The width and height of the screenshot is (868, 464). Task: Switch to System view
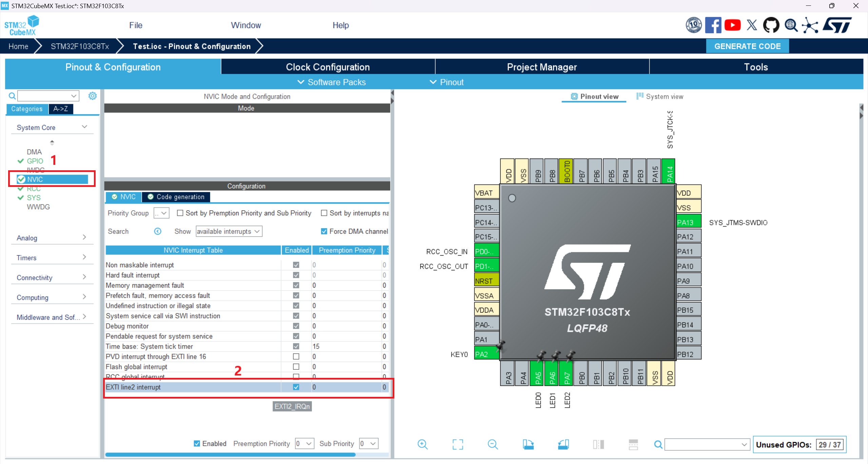point(660,97)
